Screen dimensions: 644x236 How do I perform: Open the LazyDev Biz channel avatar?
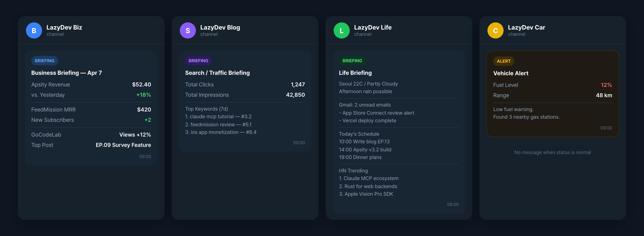click(x=34, y=30)
